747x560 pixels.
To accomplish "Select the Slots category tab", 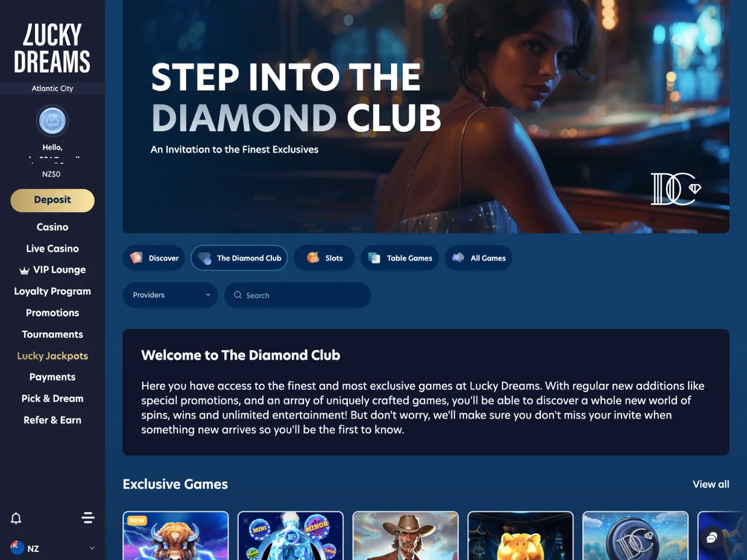I will (x=324, y=258).
